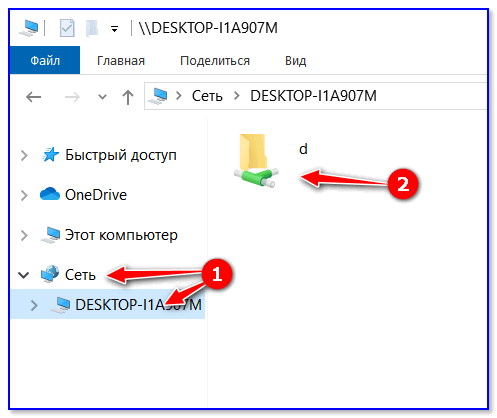
Task: Click the New folder quick access icon
Action: [92, 28]
